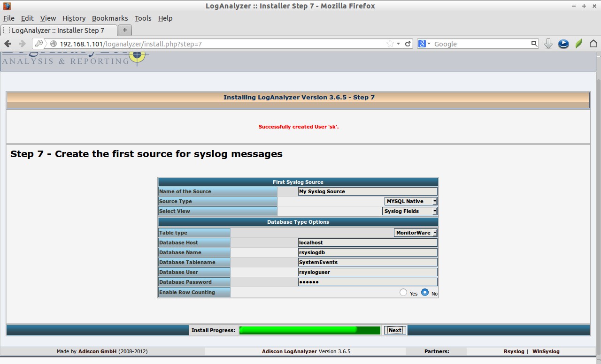601x364 pixels.
Task: Reload the page with the refresh icon
Action: coord(408,44)
